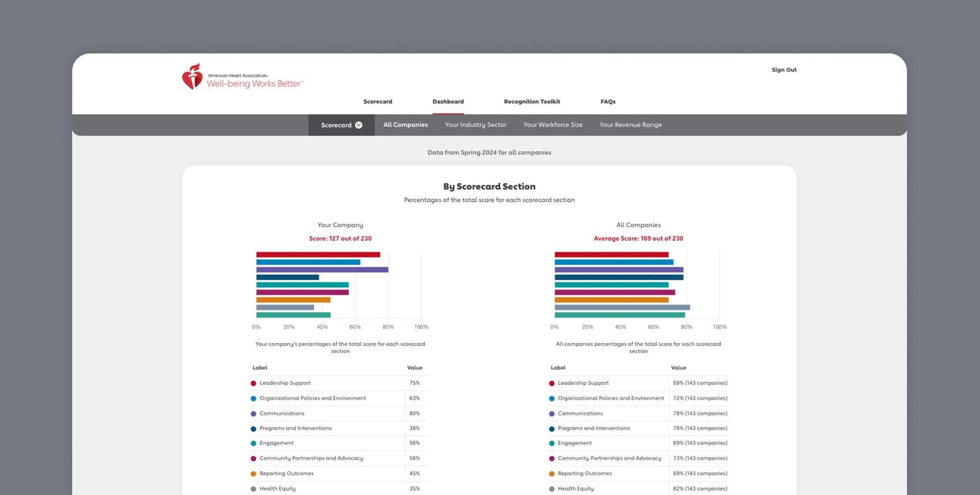
Task: Click Community Partnerships and Advocacy label in All Companies table
Action: [x=610, y=458]
